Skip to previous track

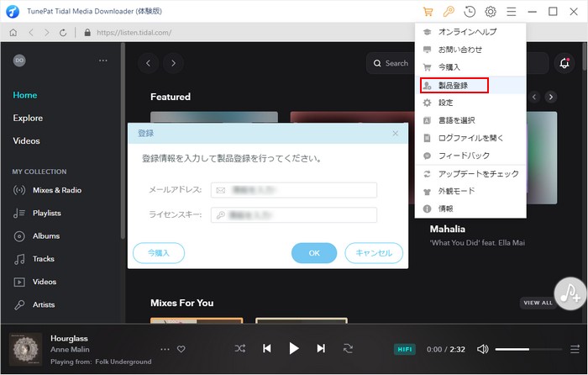[x=266, y=349]
